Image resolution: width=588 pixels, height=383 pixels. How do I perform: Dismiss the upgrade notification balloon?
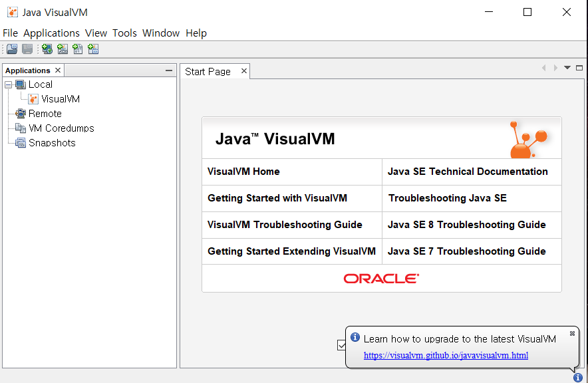click(572, 334)
